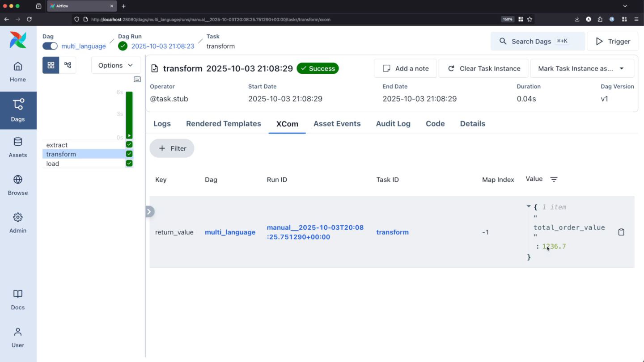Select the load task success box
The width and height of the screenshot is (644, 362).
129,163
